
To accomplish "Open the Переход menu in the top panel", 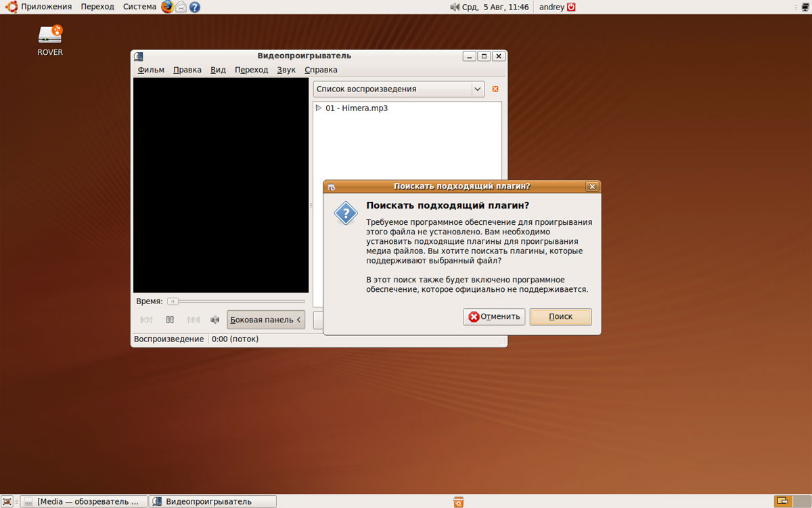I will click(x=97, y=7).
